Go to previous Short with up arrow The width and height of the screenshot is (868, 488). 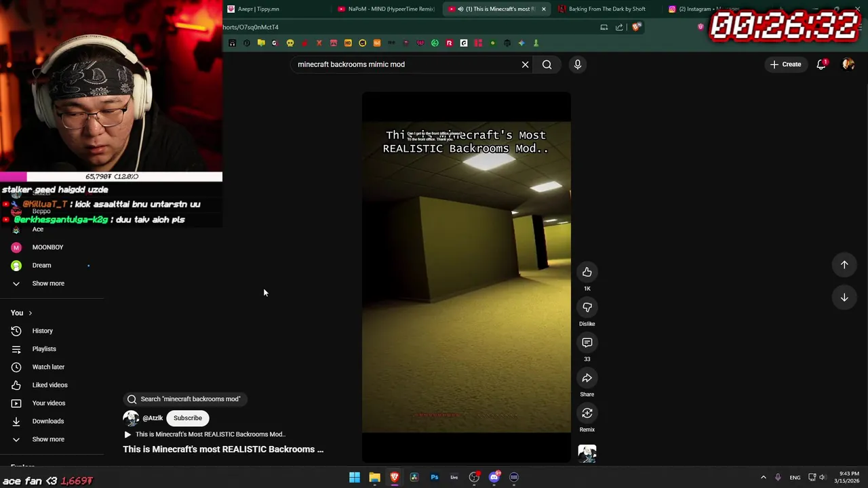(x=844, y=265)
